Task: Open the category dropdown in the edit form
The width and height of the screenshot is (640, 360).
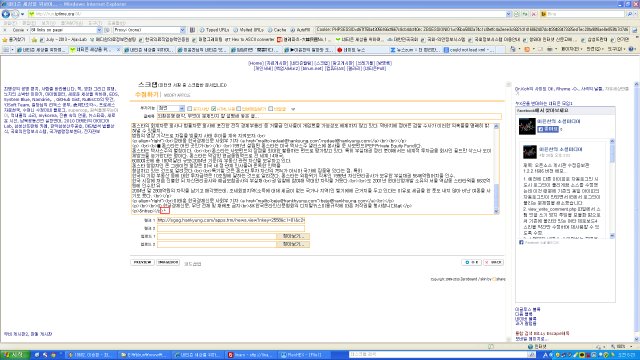Action: [x=171, y=108]
